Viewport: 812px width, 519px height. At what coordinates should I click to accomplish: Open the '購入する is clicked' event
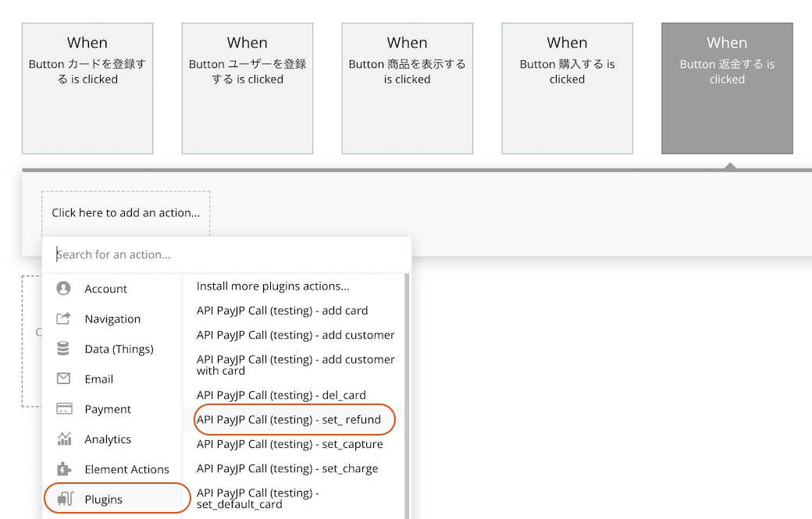(x=567, y=88)
